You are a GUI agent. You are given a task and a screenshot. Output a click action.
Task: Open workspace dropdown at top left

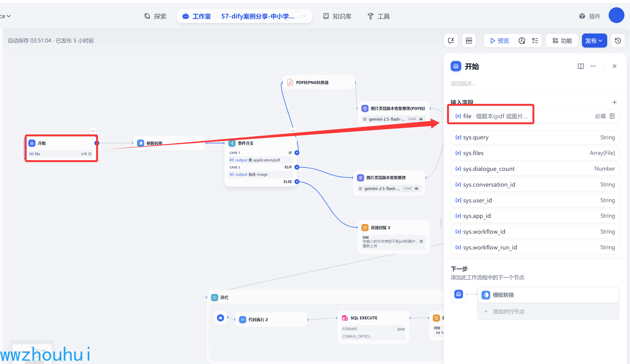[x=6, y=16]
